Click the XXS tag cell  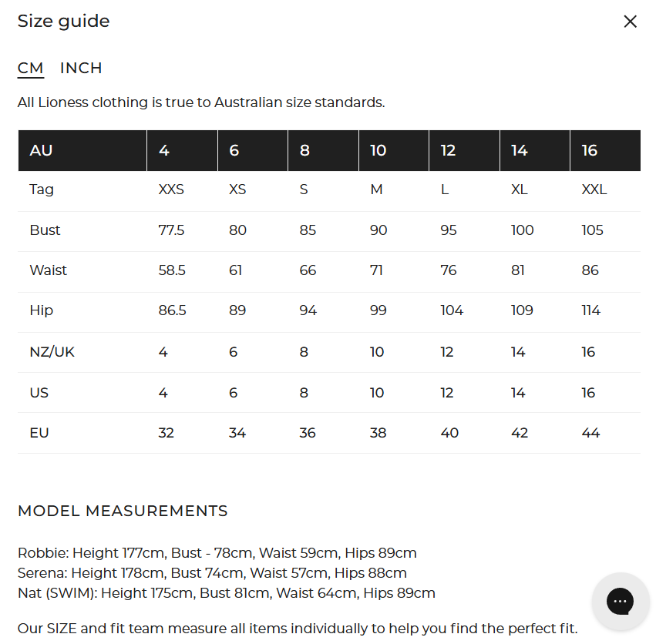pyautogui.click(x=171, y=190)
